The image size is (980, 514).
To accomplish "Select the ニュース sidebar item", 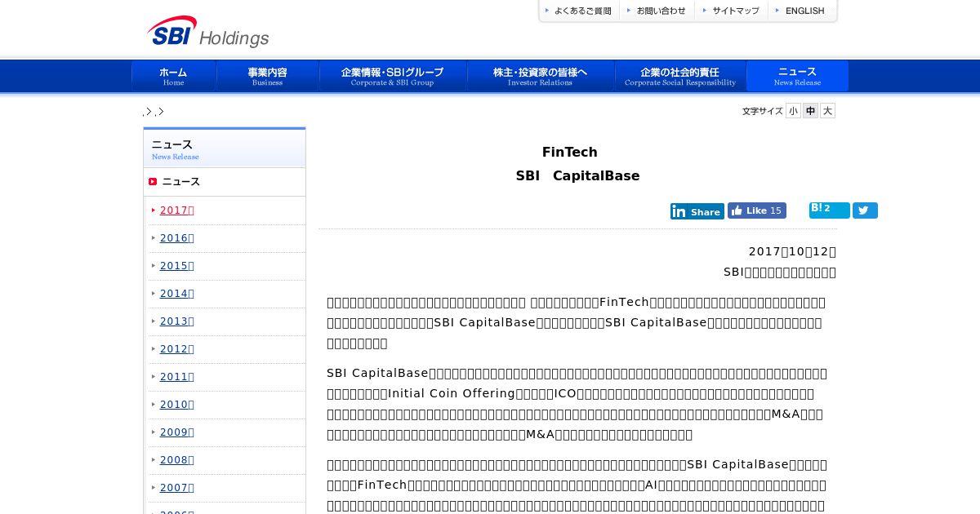I will [225, 182].
